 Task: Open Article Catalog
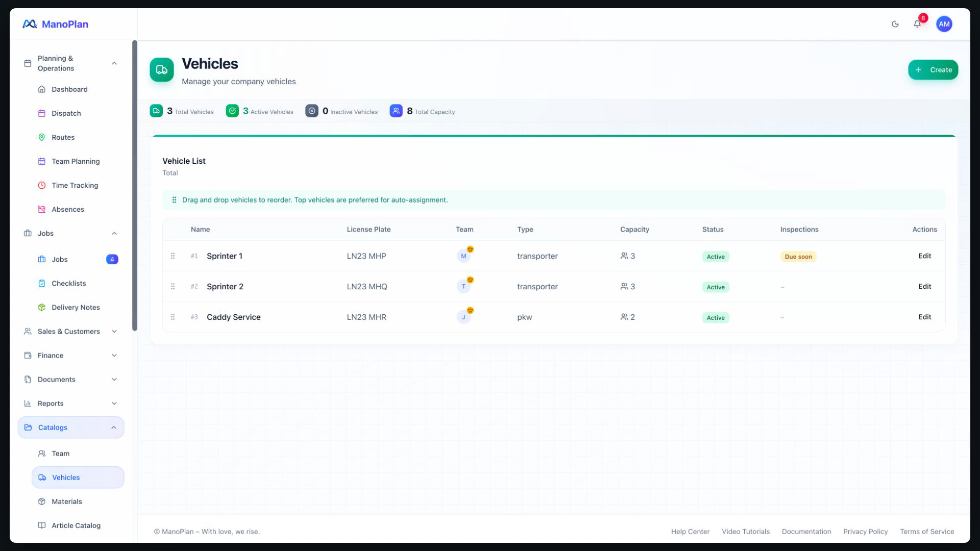tap(78, 525)
